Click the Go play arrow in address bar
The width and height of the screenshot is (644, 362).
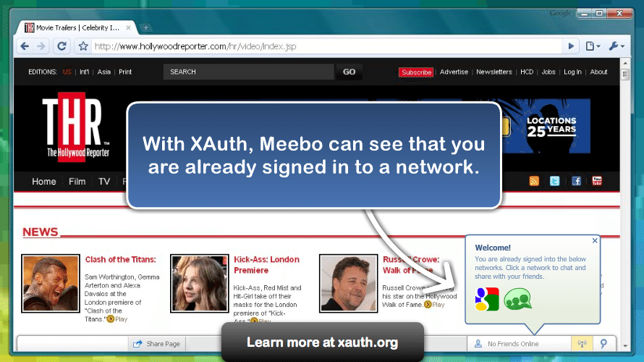coord(571,46)
